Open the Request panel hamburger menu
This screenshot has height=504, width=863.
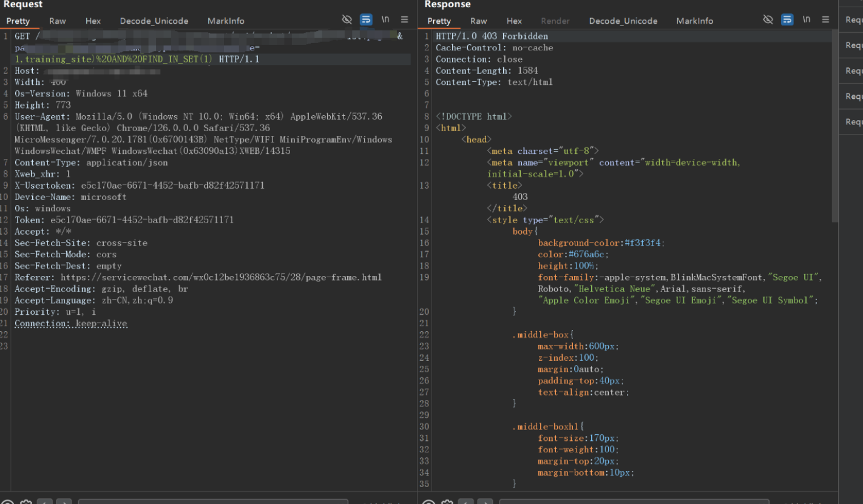click(x=404, y=19)
